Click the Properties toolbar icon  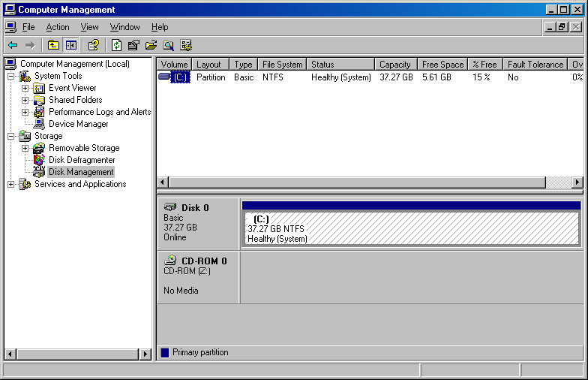[x=133, y=45]
